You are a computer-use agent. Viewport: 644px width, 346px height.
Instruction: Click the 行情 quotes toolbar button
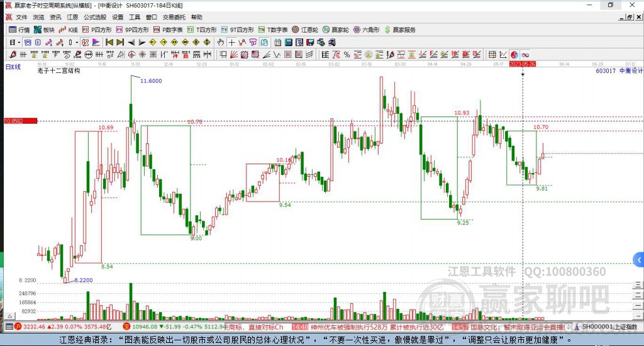click(x=19, y=30)
